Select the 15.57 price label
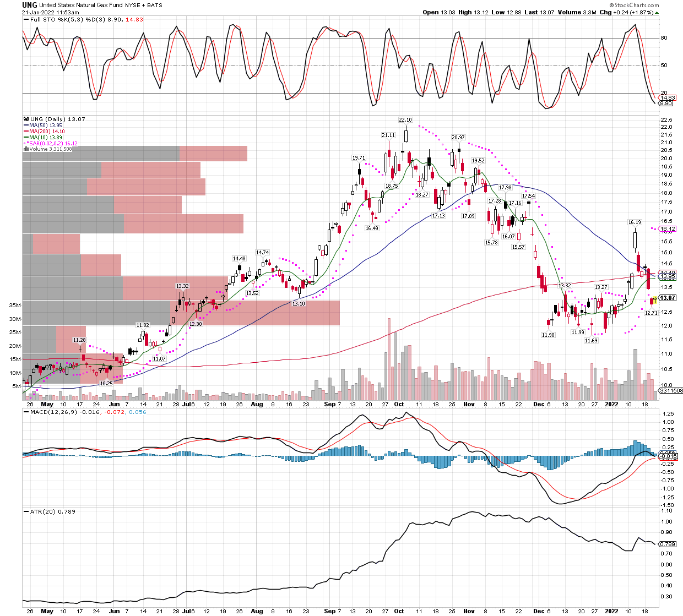The image size is (683, 616). coord(518,247)
